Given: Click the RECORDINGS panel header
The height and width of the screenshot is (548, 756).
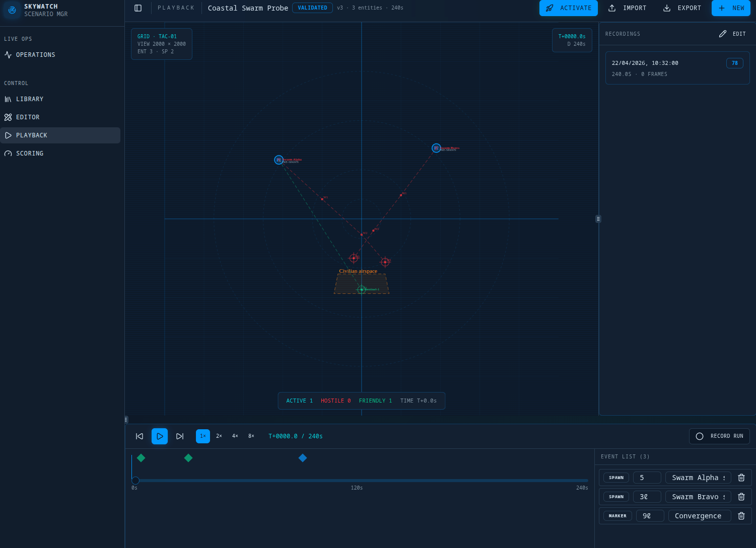Looking at the screenshot, I should [x=623, y=34].
